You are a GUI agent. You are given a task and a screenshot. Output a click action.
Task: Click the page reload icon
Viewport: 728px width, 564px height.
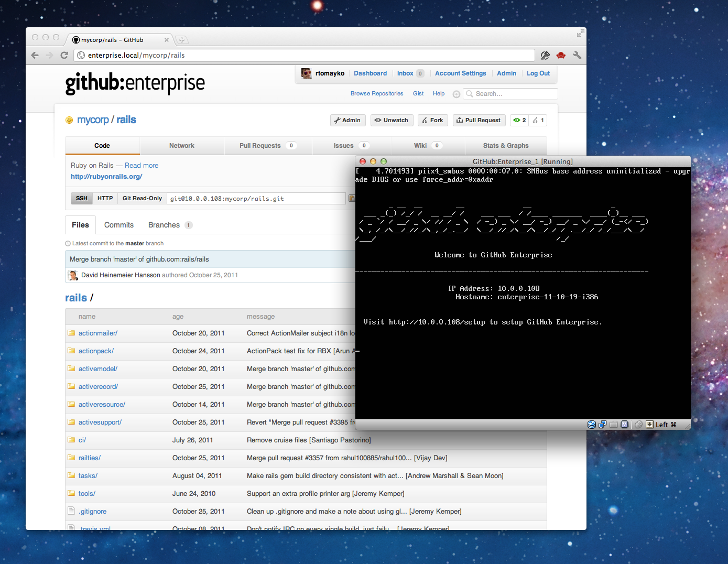(64, 55)
